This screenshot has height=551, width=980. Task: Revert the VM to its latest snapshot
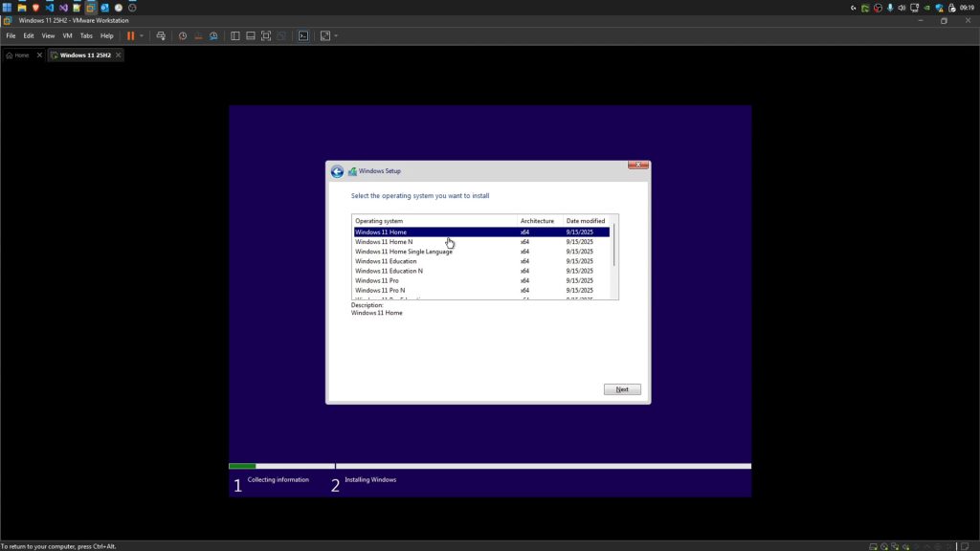point(197,35)
